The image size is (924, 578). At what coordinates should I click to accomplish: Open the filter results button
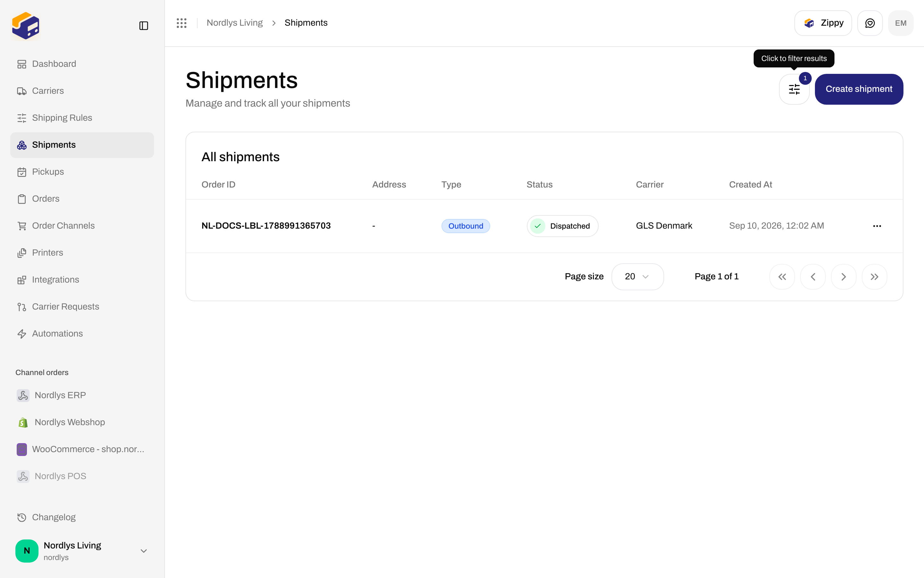pos(794,89)
